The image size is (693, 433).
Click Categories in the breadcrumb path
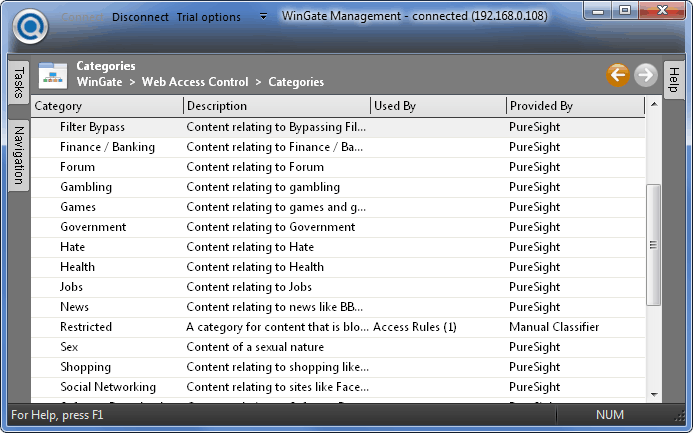(296, 82)
